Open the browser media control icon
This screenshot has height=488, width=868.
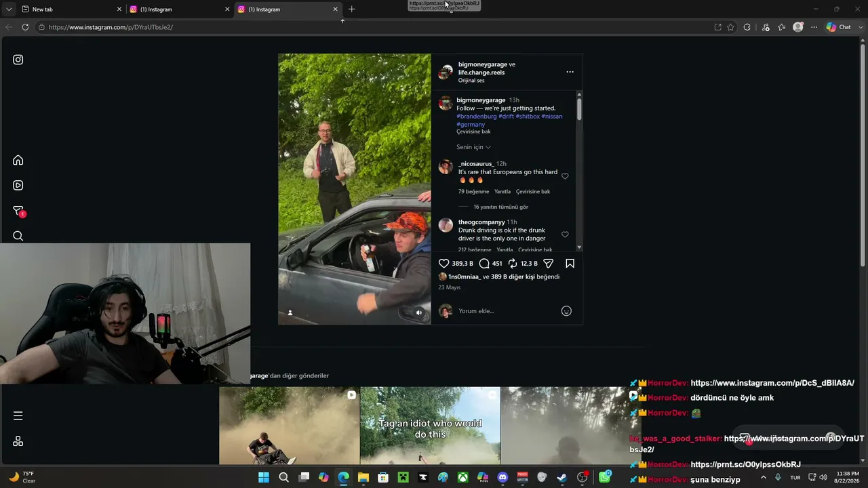766,27
